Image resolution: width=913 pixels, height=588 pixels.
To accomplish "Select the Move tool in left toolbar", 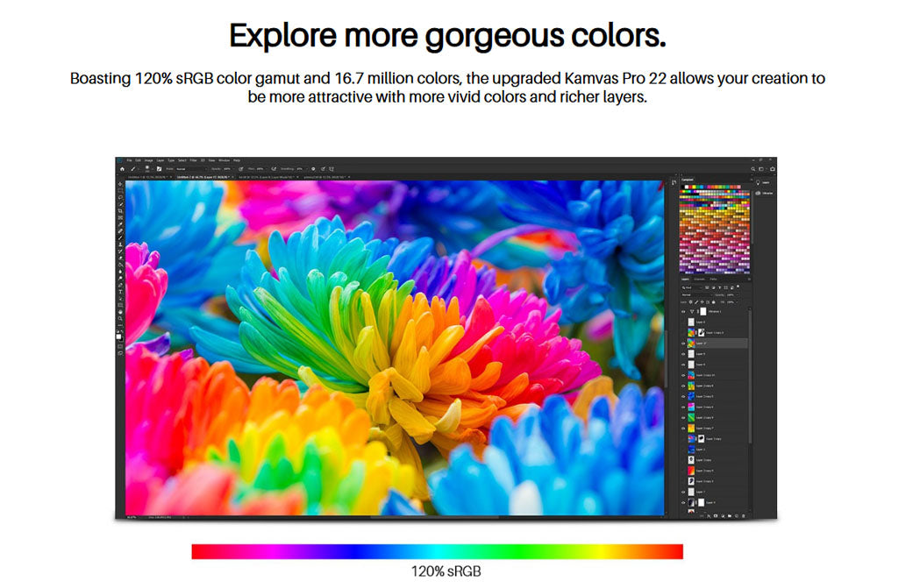I will pyautogui.click(x=120, y=184).
